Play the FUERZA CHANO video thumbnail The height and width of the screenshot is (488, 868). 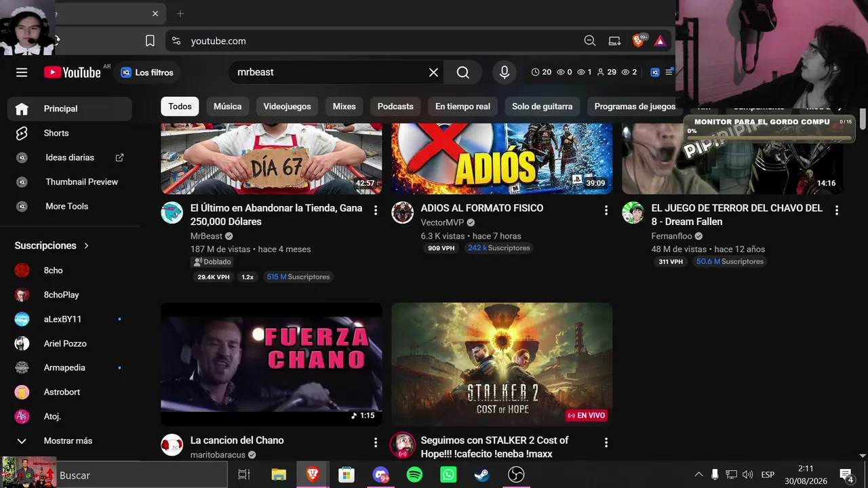pos(271,365)
